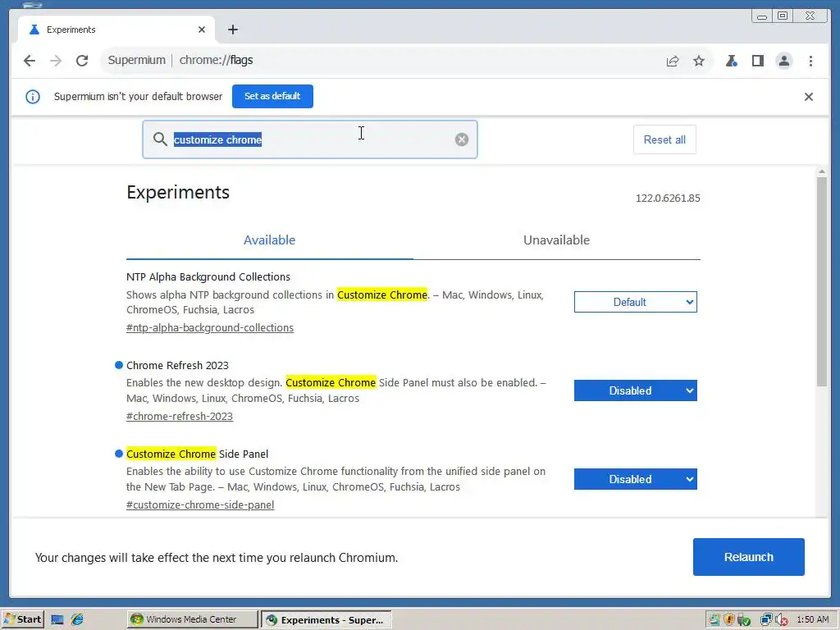Screen dimensions: 840x630
Task: Click the taskbar clock showing 1:50 AM
Action: [813, 620]
